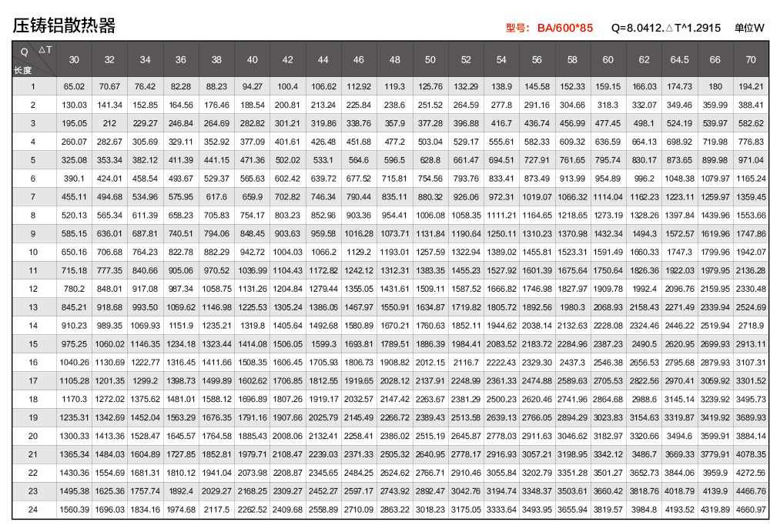
Task: Select the cell containing 1004.03
Action: click(x=288, y=252)
